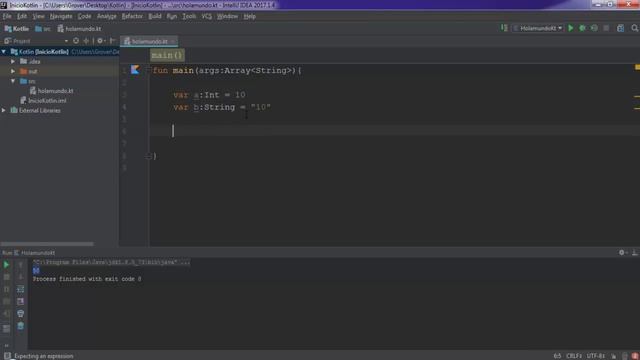Rerun Holamundokt from the Run panel
The height and width of the screenshot is (360, 640).
[x=7, y=265]
